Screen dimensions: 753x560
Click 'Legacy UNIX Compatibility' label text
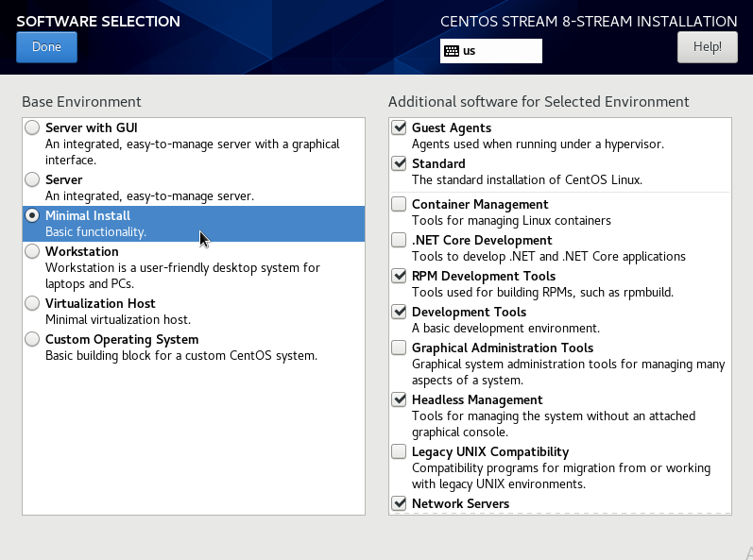(490, 452)
